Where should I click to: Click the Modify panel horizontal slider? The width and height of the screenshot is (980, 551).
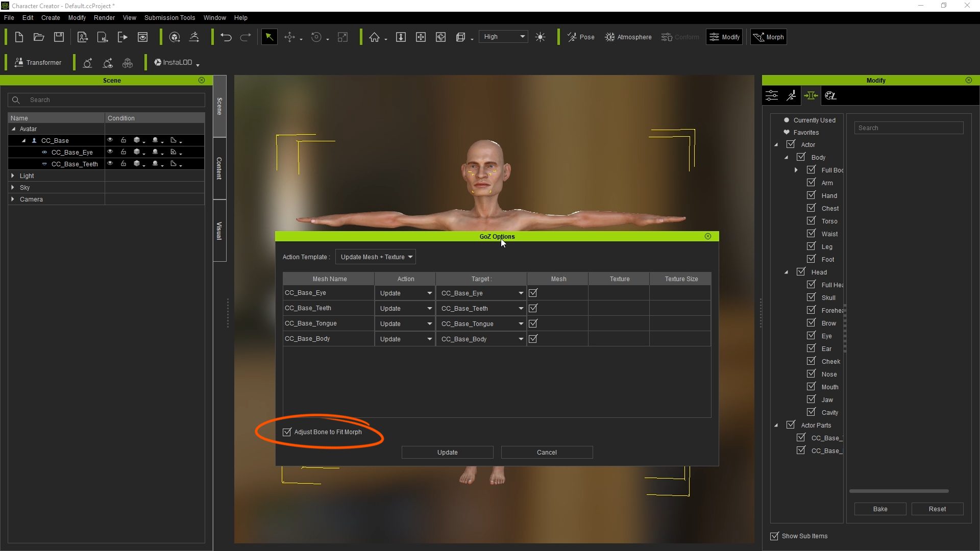click(x=899, y=491)
